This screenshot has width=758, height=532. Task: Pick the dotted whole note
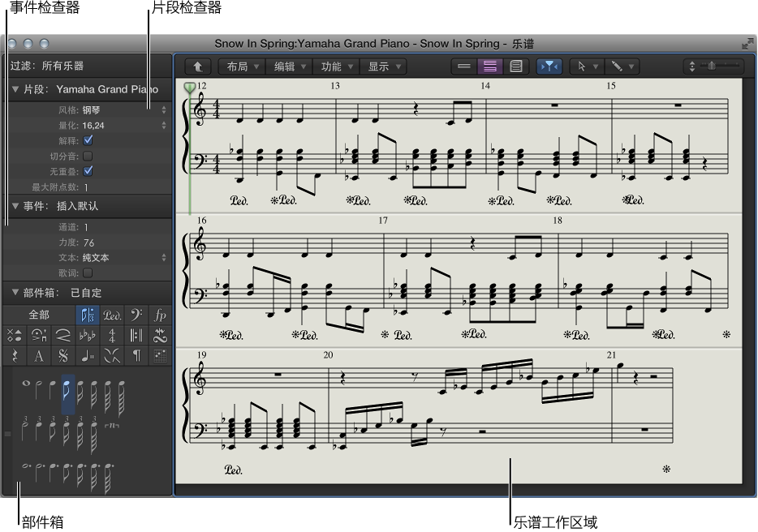[27, 466]
